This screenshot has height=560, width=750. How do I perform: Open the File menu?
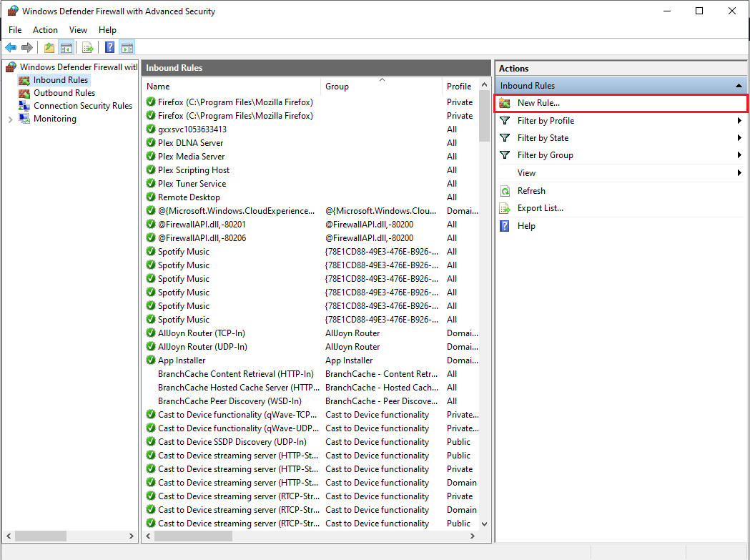pos(15,29)
